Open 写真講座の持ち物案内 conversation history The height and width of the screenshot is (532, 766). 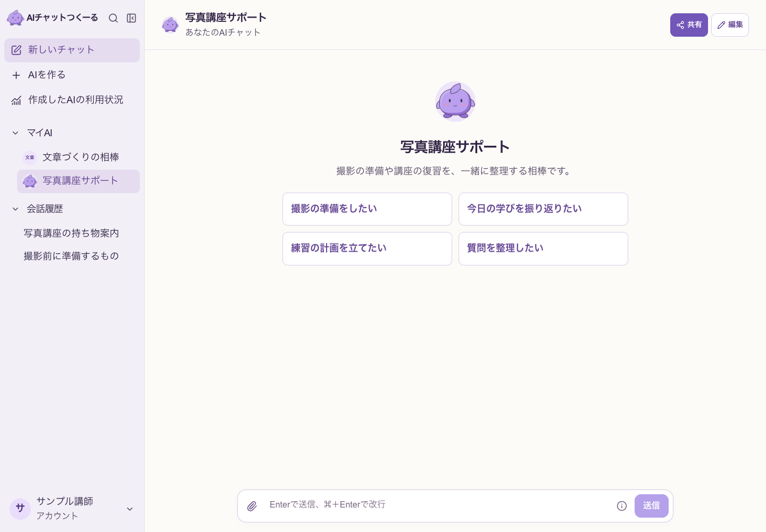point(71,233)
